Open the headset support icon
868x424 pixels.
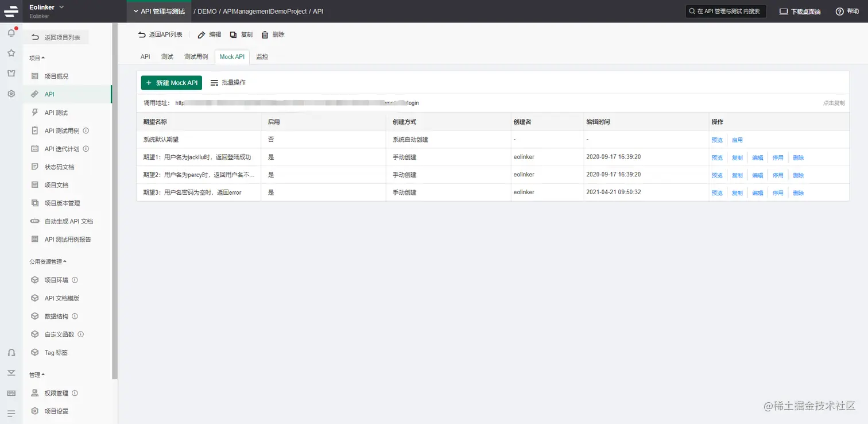point(11,352)
